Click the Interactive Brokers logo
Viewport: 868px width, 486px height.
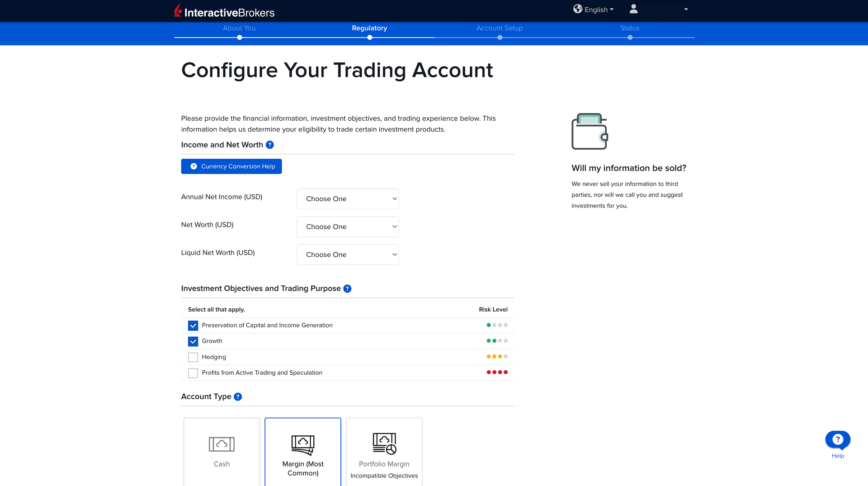pyautogui.click(x=224, y=11)
